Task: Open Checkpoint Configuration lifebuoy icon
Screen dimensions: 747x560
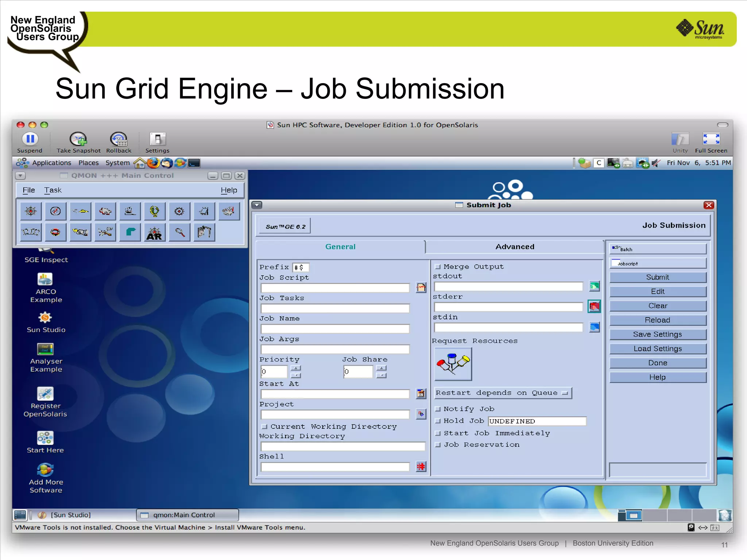Action: 55,232
